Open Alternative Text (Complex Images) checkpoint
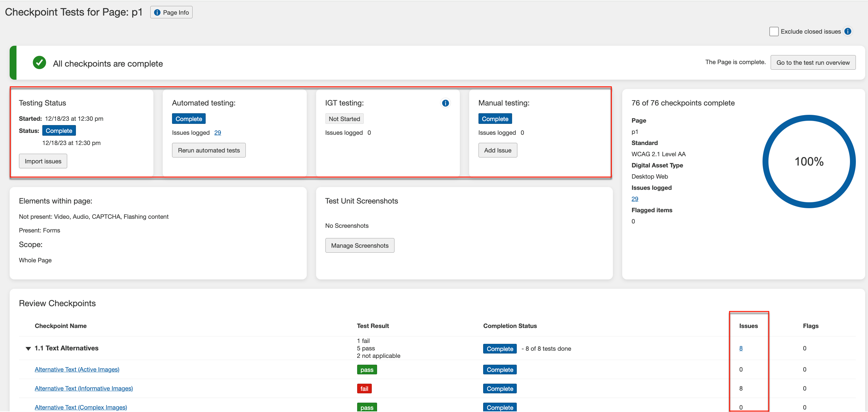Image resolution: width=868 pixels, height=412 pixels. click(81, 407)
